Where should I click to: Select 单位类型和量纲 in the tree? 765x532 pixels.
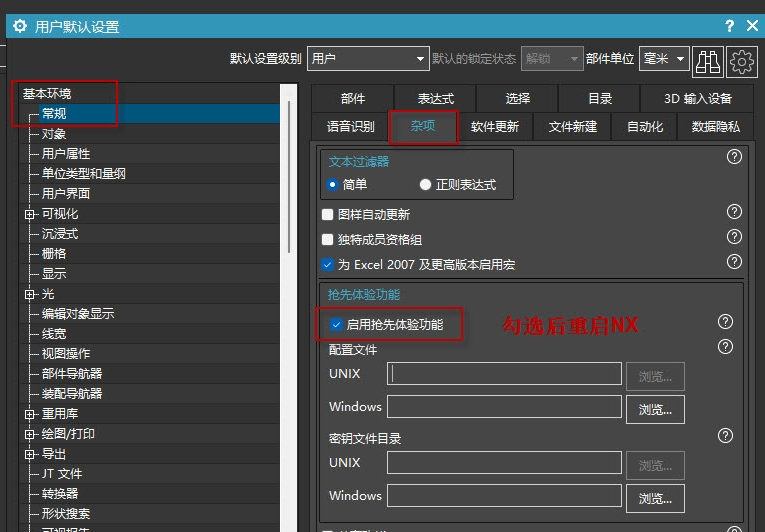tap(83, 174)
